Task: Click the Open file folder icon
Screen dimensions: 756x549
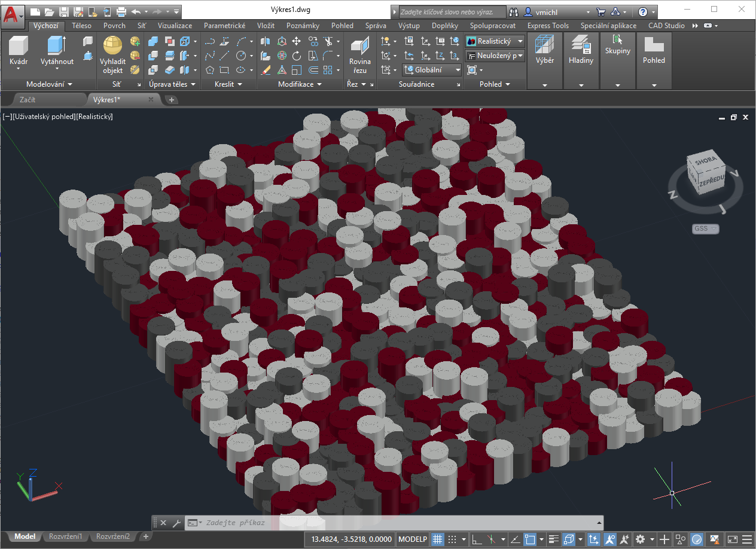Action: click(x=49, y=11)
